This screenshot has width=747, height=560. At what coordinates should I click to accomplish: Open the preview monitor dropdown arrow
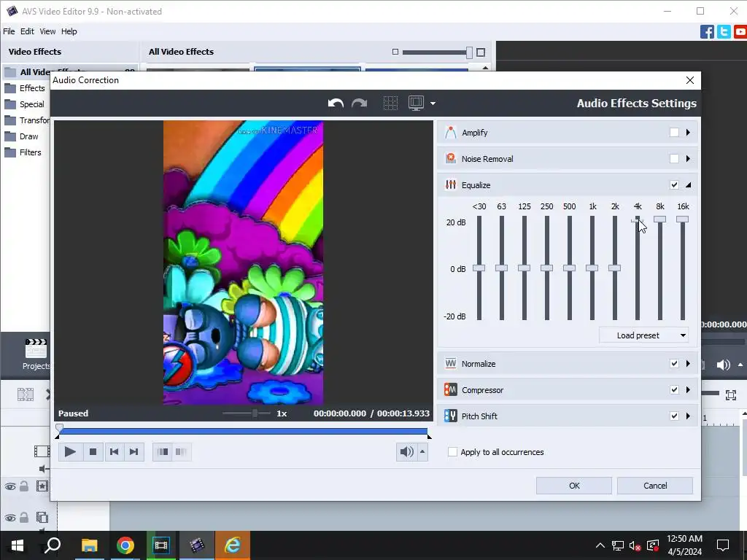tap(433, 104)
